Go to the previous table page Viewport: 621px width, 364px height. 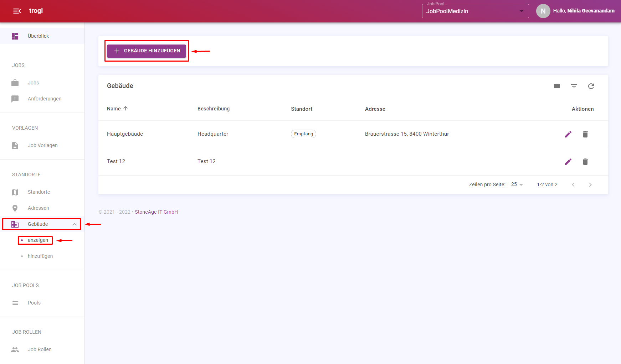pos(573,184)
